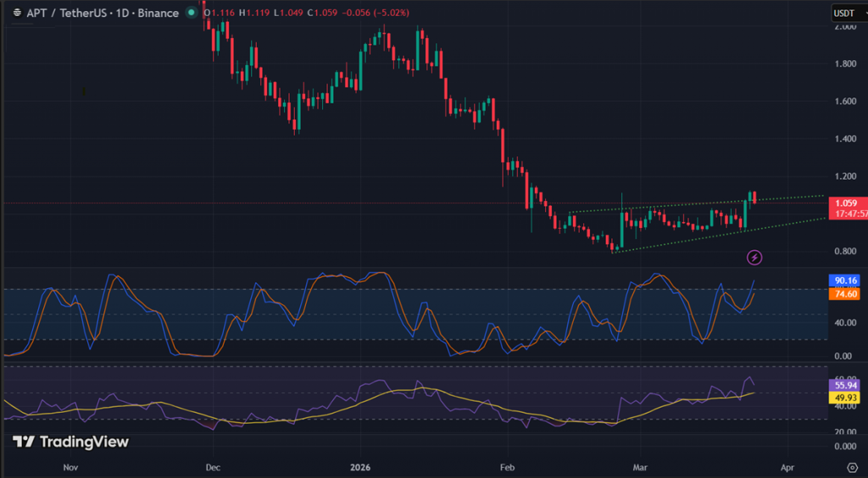Click the 0.00 stochastic pane axis label

[x=845, y=356]
